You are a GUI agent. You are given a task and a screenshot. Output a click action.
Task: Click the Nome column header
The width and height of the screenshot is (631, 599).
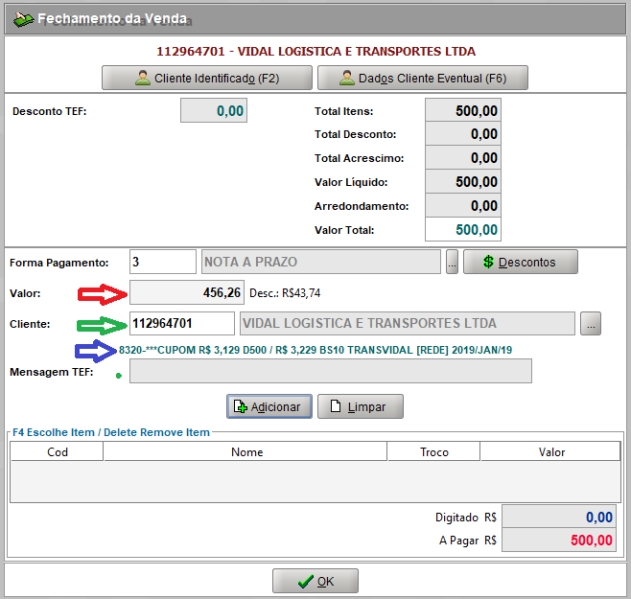[246, 452]
